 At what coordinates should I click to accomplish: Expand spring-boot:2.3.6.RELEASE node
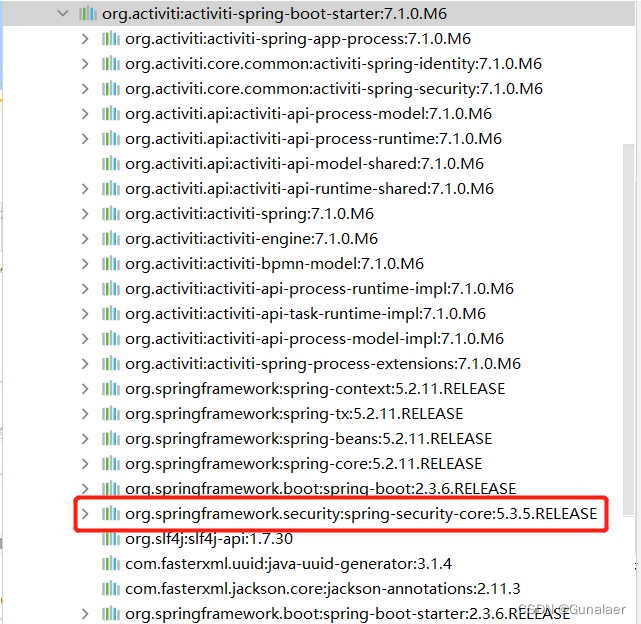click(85, 489)
